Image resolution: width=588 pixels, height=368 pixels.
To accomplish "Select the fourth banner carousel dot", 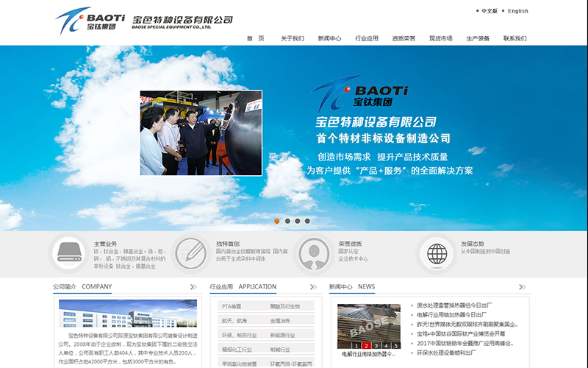I will coord(307,222).
